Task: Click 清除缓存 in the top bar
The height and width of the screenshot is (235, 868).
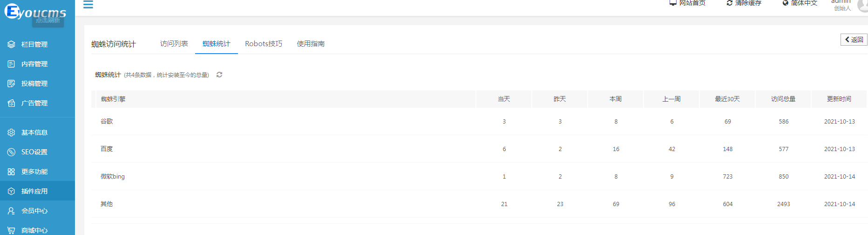Action: point(744,3)
